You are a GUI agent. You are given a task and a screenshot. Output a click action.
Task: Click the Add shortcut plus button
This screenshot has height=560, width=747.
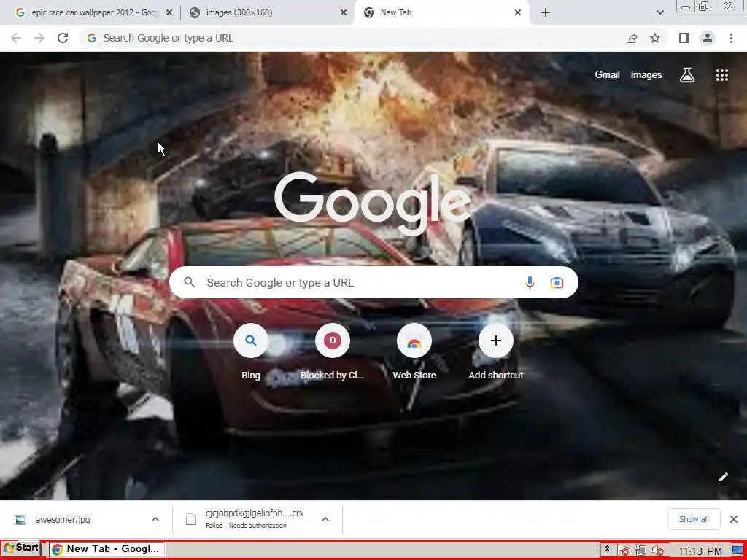pos(495,341)
